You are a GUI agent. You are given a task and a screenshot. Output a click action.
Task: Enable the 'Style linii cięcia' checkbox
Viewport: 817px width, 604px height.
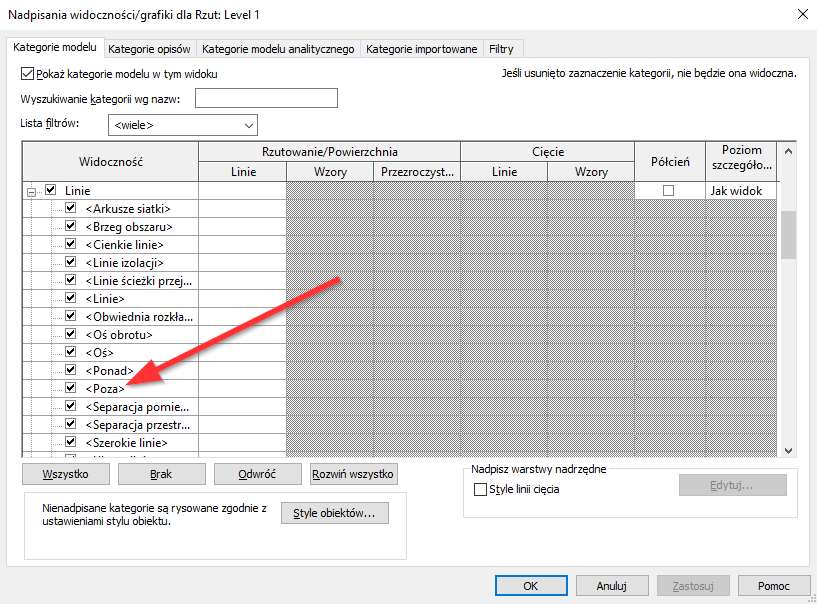(x=481, y=490)
